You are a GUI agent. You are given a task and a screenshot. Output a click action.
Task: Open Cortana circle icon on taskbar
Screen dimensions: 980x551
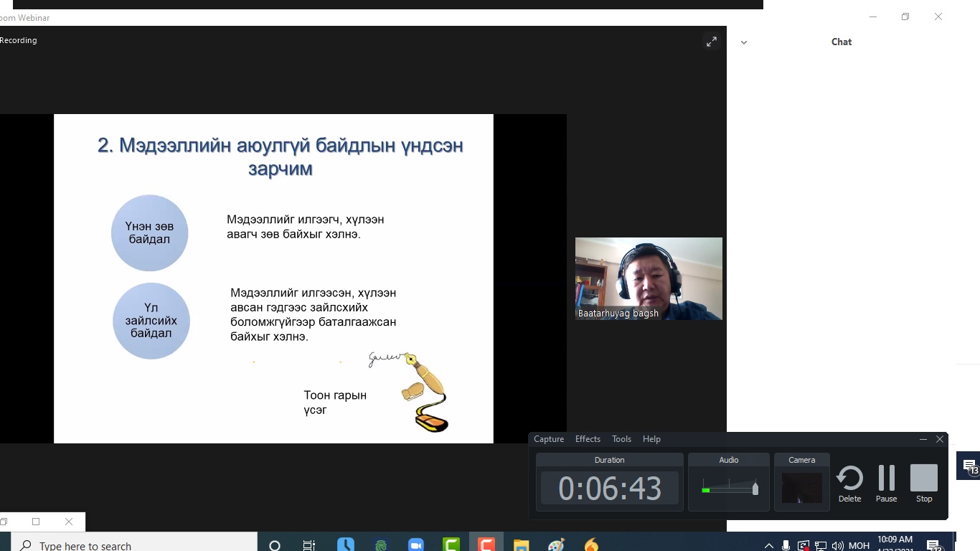[274, 545]
